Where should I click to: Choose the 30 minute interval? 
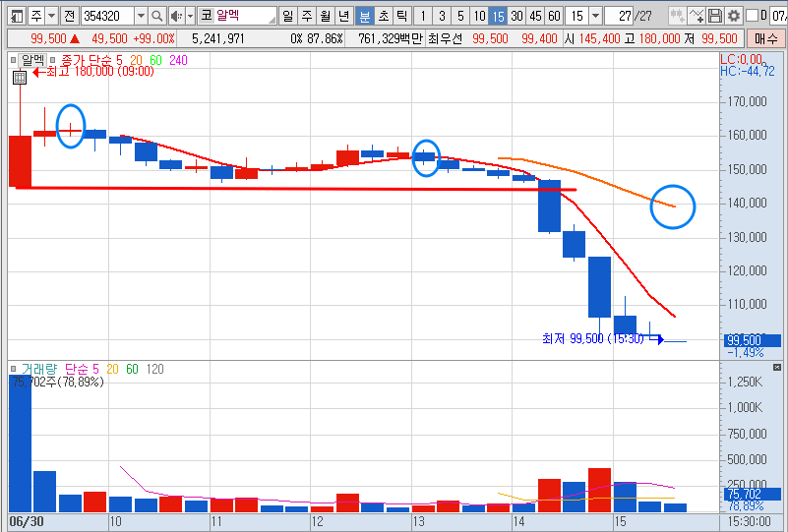pos(516,16)
